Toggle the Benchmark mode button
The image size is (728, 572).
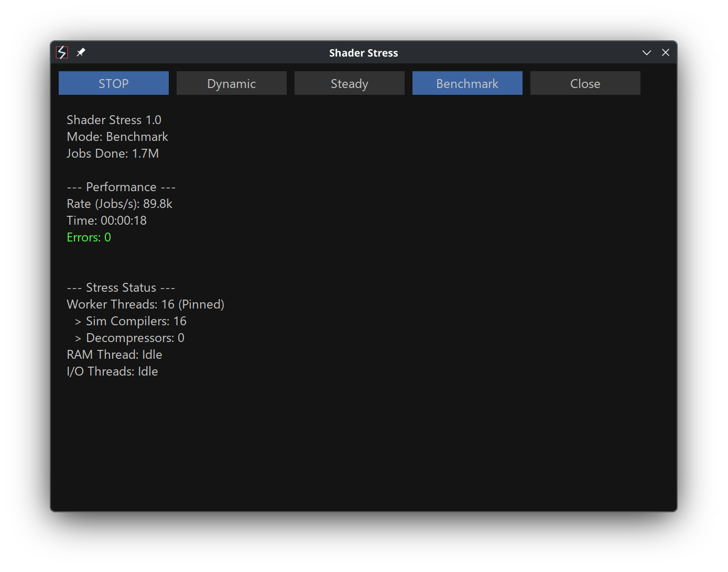coord(467,83)
